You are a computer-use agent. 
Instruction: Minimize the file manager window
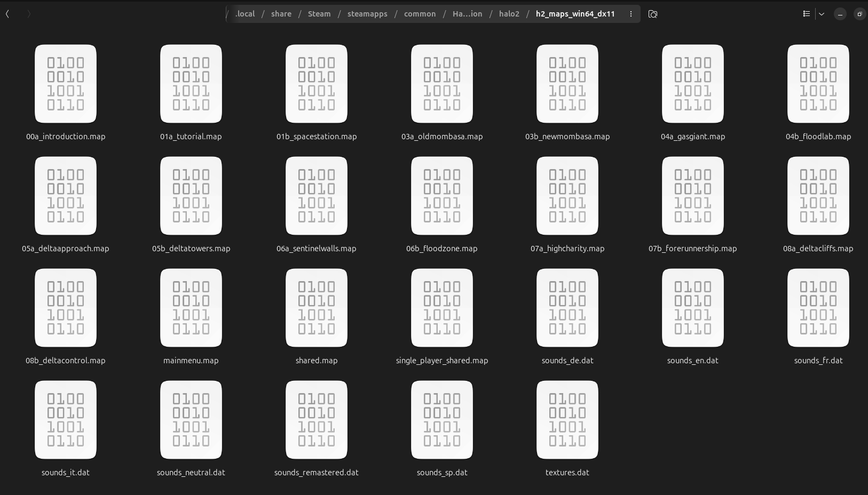pos(840,14)
